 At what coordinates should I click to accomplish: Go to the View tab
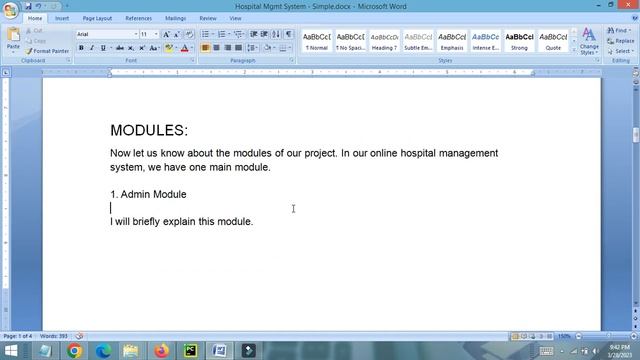tap(235, 18)
